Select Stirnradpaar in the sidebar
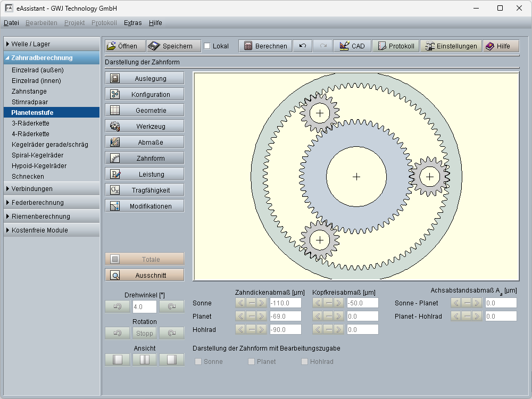 click(x=29, y=102)
